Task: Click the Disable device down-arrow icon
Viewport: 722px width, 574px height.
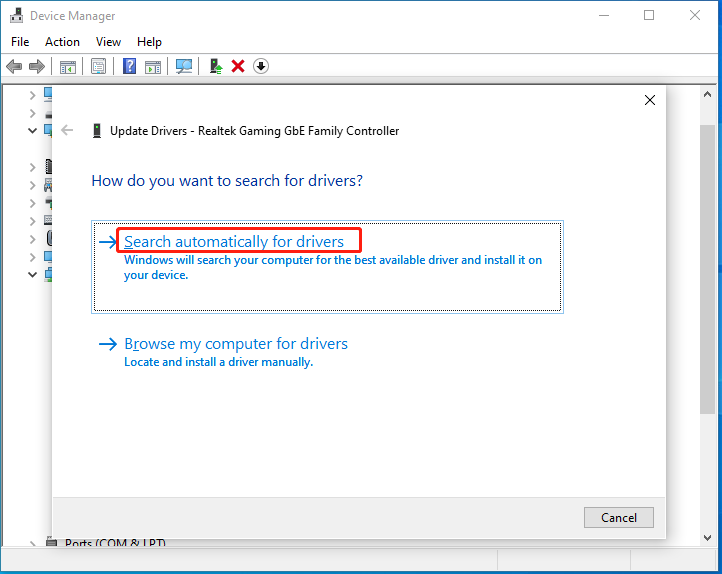Action: tap(261, 66)
